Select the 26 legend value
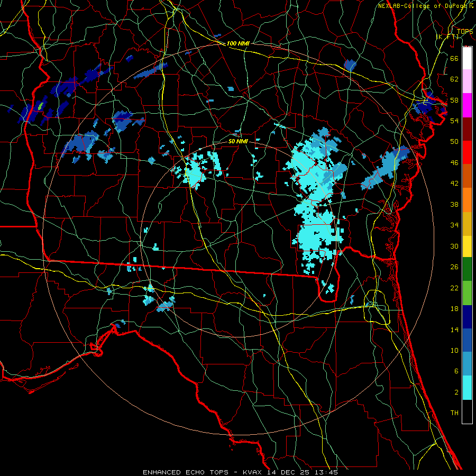476x476 pixels. coord(454,267)
